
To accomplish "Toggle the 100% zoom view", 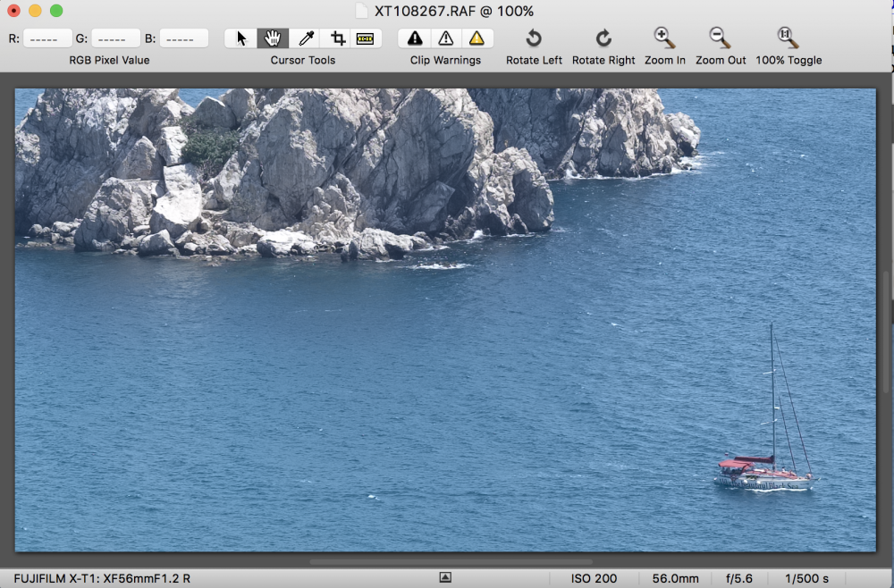I will [x=788, y=38].
